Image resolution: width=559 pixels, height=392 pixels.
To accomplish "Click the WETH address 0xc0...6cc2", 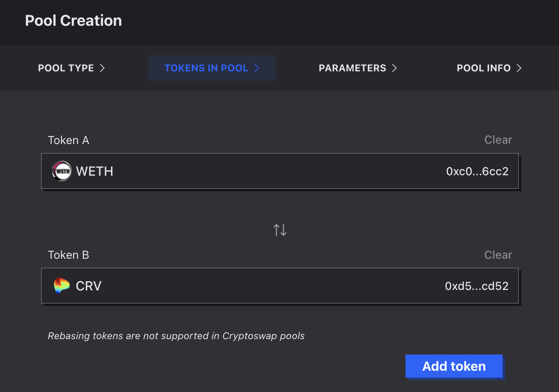I will (x=477, y=171).
